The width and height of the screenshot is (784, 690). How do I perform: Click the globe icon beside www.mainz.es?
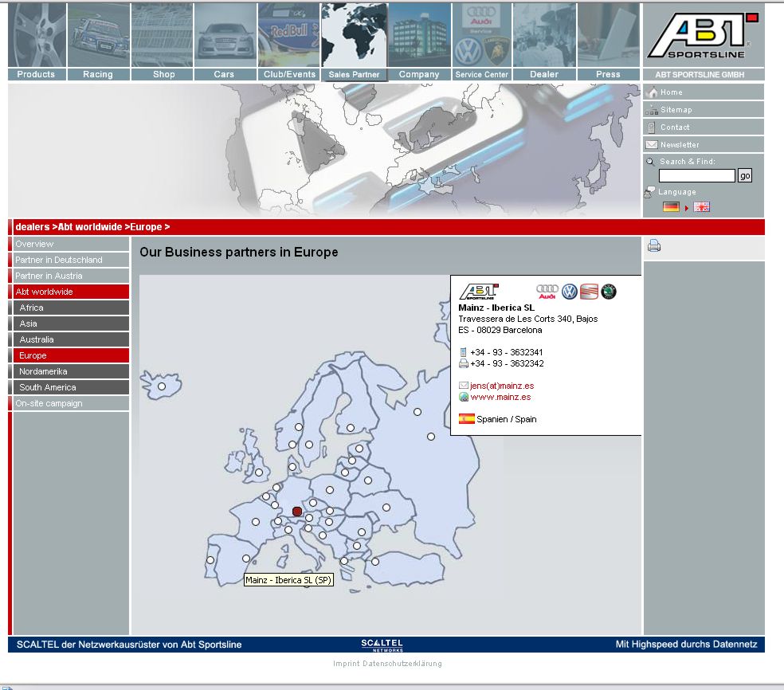464,397
